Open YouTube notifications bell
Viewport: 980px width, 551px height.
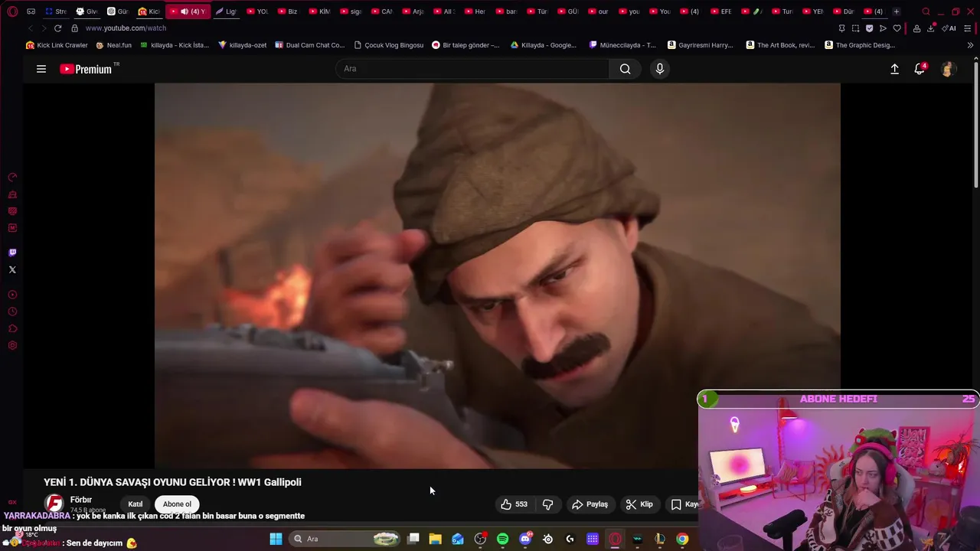tap(920, 69)
